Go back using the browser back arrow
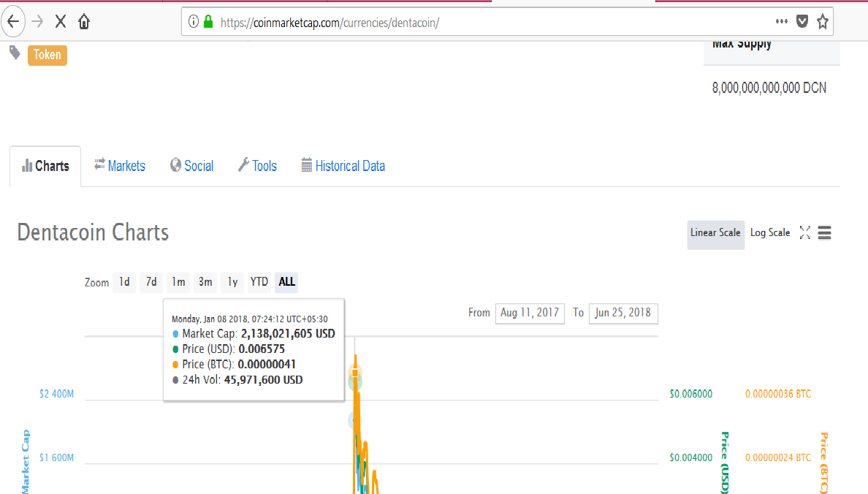 click(x=13, y=22)
